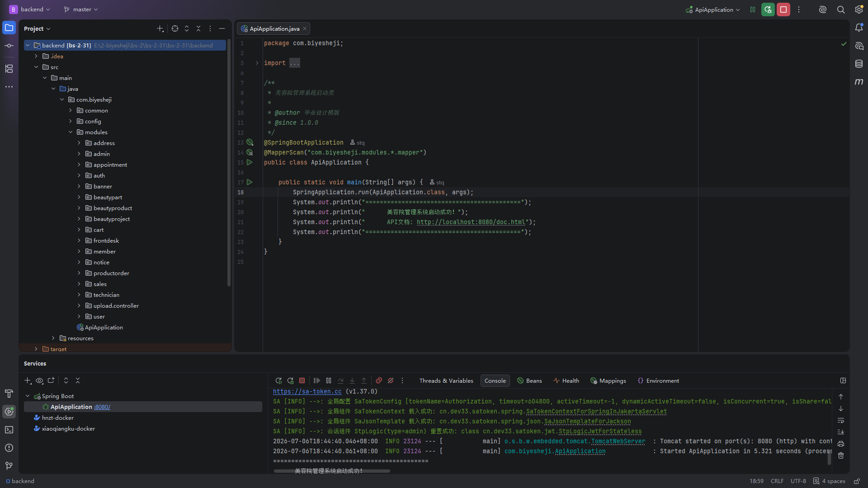The height and width of the screenshot is (488, 868).
Task: Click the Search Everywhere magnifier icon
Action: pos(841,9)
